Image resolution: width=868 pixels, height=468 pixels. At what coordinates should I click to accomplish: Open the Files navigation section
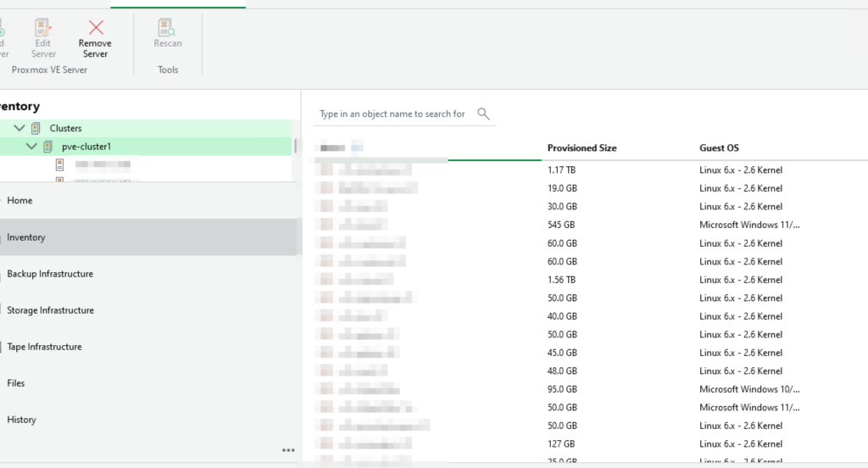[x=16, y=383]
